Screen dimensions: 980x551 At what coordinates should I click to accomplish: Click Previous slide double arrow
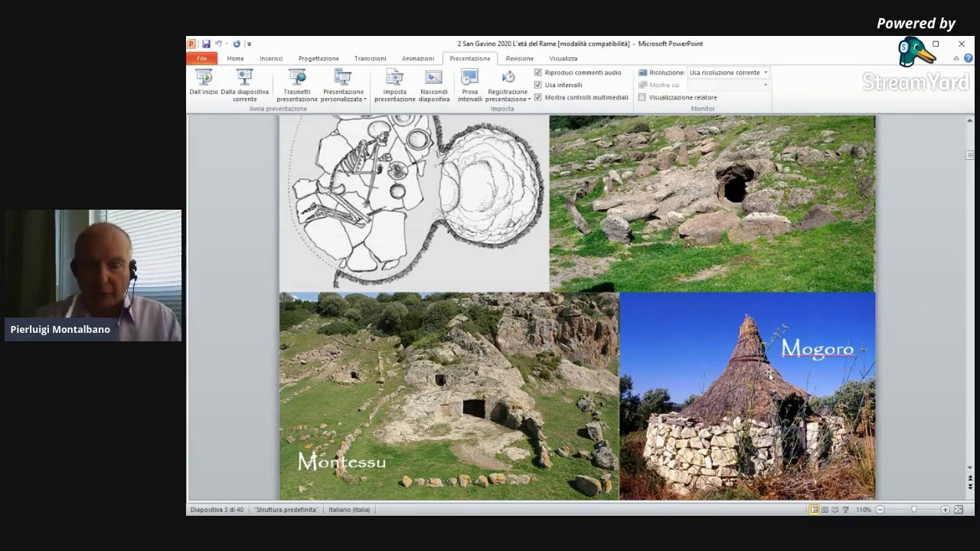pyautogui.click(x=969, y=478)
